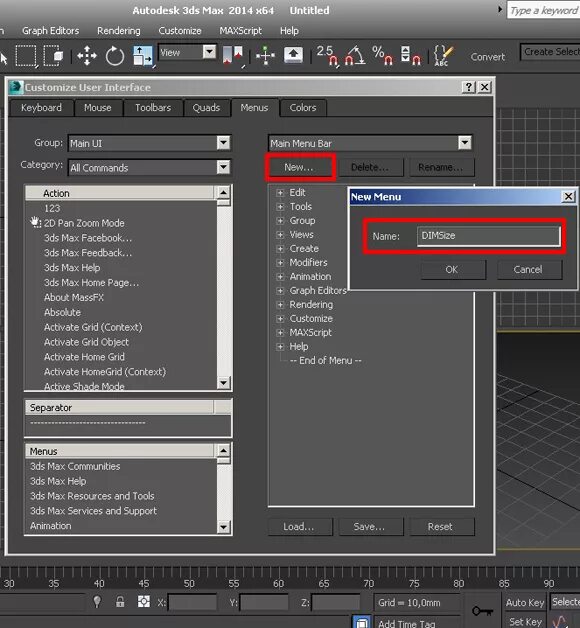The image size is (580, 628).
Task: Click Select and Manipulate icon
Action: 265,55
